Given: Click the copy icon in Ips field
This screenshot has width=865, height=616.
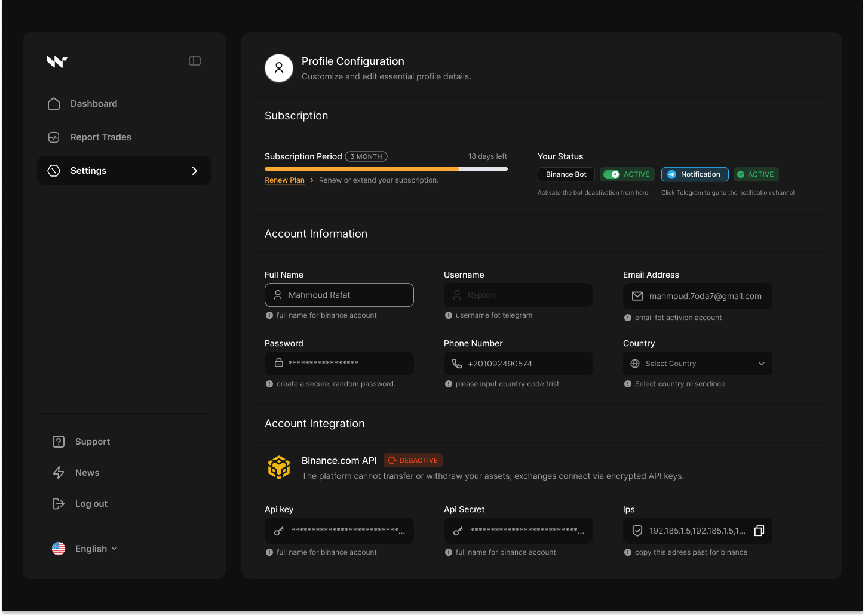Looking at the screenshot, I should pyautogui.click(x=759, y=531).
